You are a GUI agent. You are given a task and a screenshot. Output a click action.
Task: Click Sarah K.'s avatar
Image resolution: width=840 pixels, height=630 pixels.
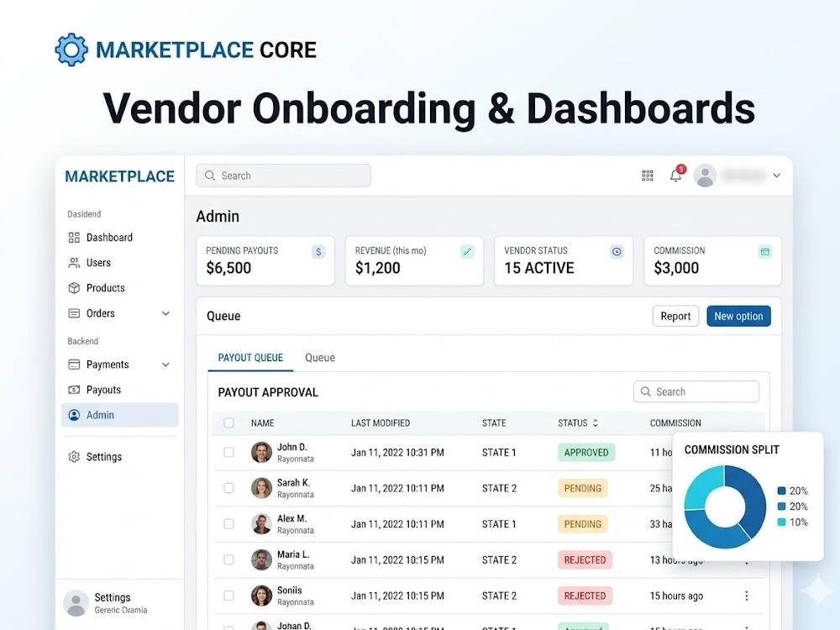[261, 488]
